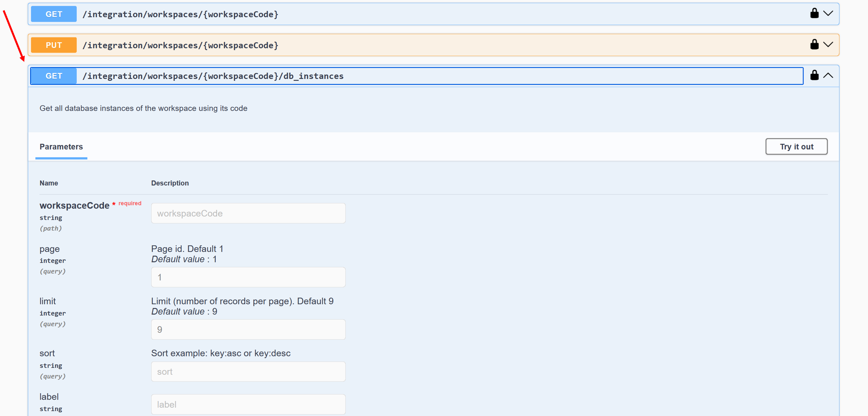Expand the first GET workspaceCode endpoint chevron
This screenshot has width=868, height=416.
click(828, 14)
